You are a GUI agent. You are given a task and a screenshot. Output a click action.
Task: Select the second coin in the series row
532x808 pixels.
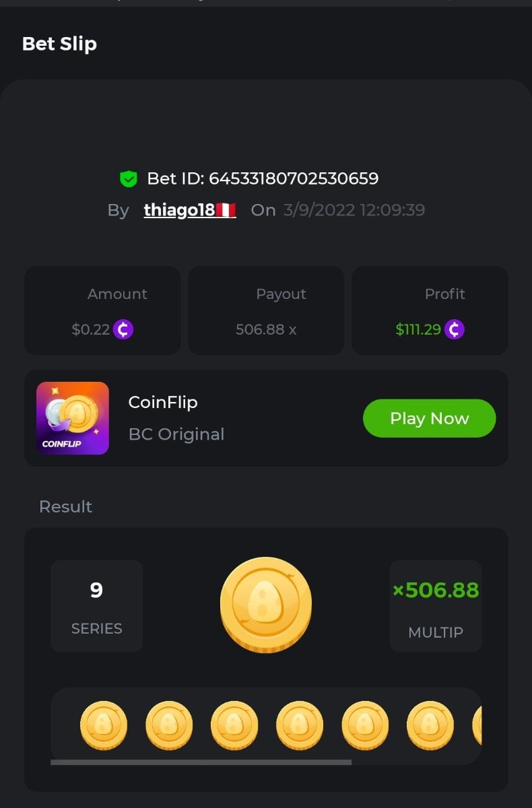click(x=169, y=726)
